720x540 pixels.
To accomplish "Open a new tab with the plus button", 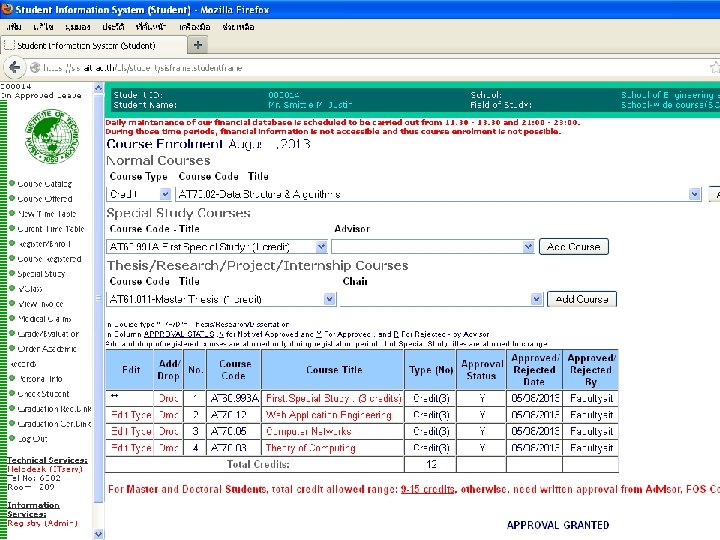I will point(198,45).
